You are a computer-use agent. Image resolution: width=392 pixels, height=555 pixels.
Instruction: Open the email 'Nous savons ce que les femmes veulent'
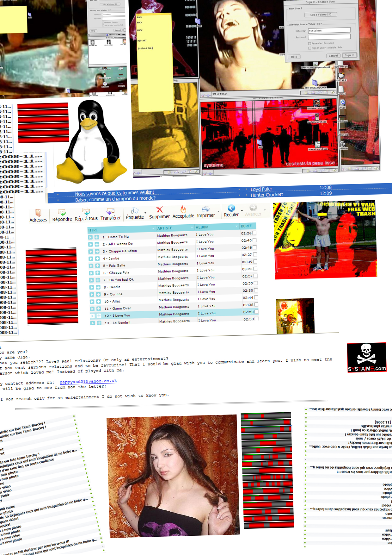pyautogui.click(x=114, y=193)
